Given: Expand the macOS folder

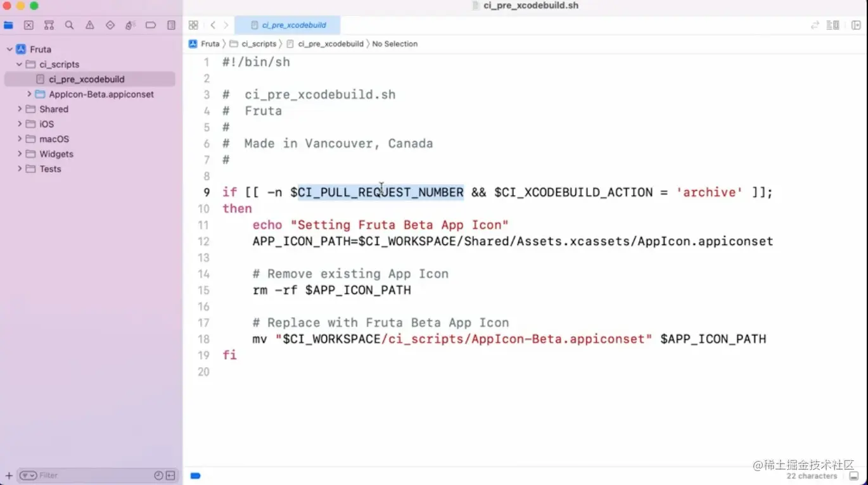Looking at the screenshot, I should (x=20, y=139).
